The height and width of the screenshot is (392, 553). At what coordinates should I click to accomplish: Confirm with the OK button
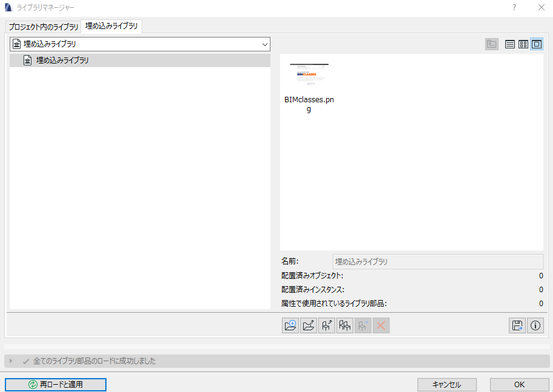519,385
